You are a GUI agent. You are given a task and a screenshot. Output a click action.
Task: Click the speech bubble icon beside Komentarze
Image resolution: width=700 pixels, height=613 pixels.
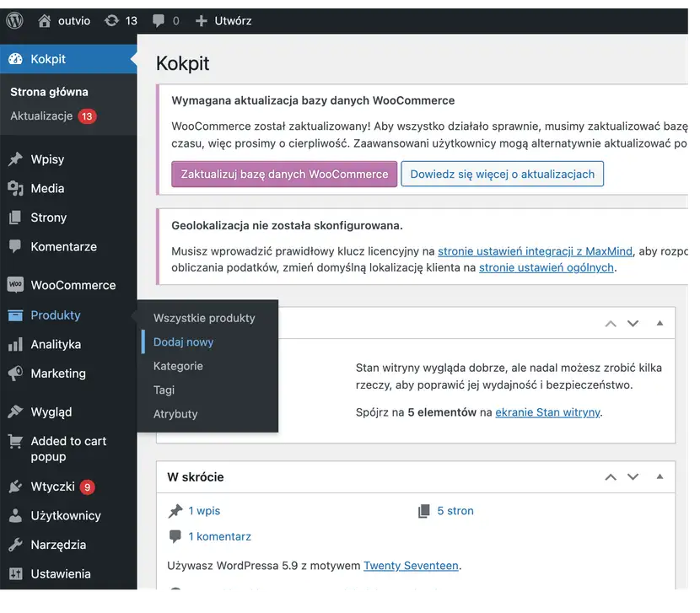tap(15, 246)
